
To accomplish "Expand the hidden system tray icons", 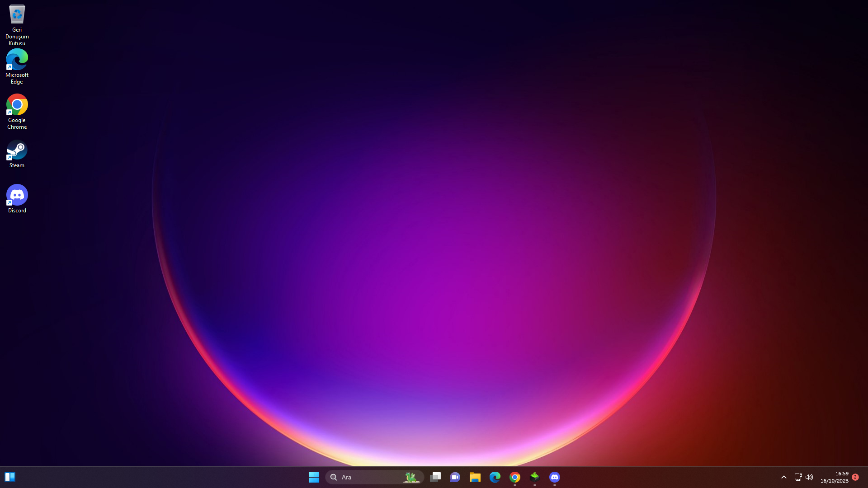I will [x=784, y=477].
